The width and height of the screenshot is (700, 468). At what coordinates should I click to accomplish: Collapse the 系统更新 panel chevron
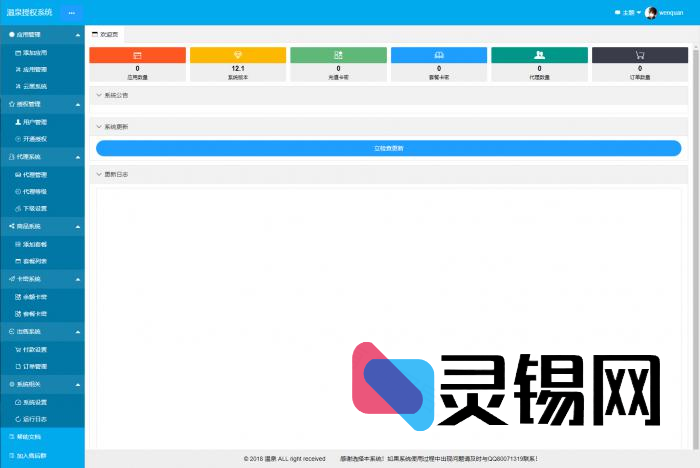pos(99,127)
